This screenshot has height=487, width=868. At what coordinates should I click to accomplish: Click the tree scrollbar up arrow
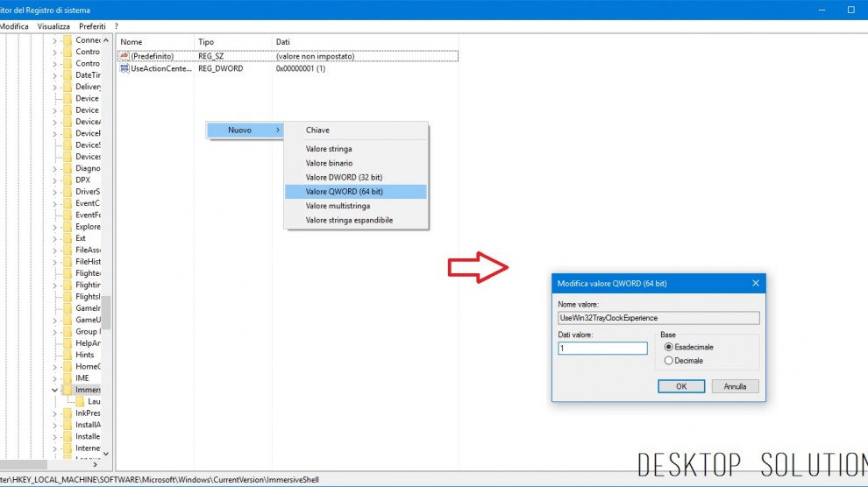coord(106,40)
